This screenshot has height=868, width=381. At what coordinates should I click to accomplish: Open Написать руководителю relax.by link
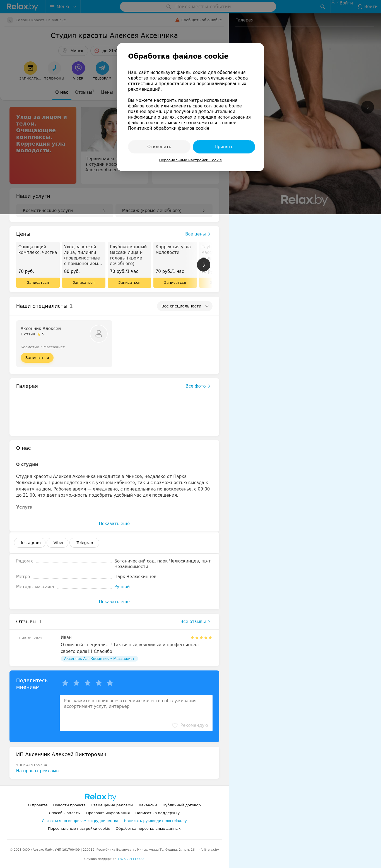tap(155, 821)
